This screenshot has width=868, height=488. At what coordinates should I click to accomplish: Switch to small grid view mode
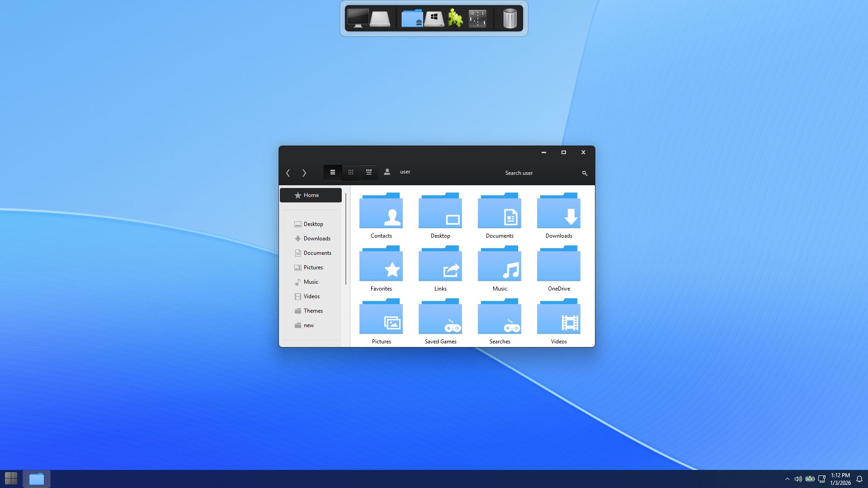(x=351, y=173)
